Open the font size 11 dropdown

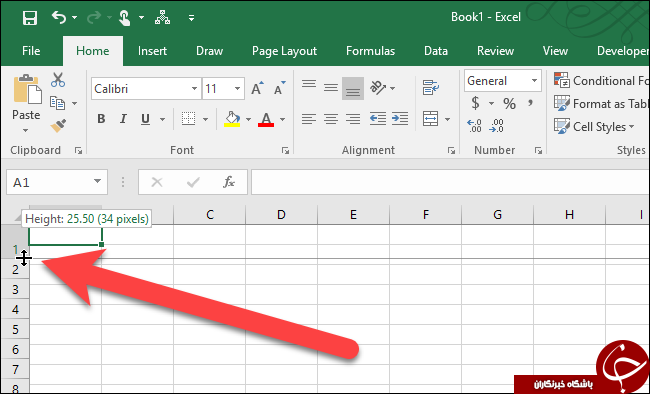[x=237, y=88]
